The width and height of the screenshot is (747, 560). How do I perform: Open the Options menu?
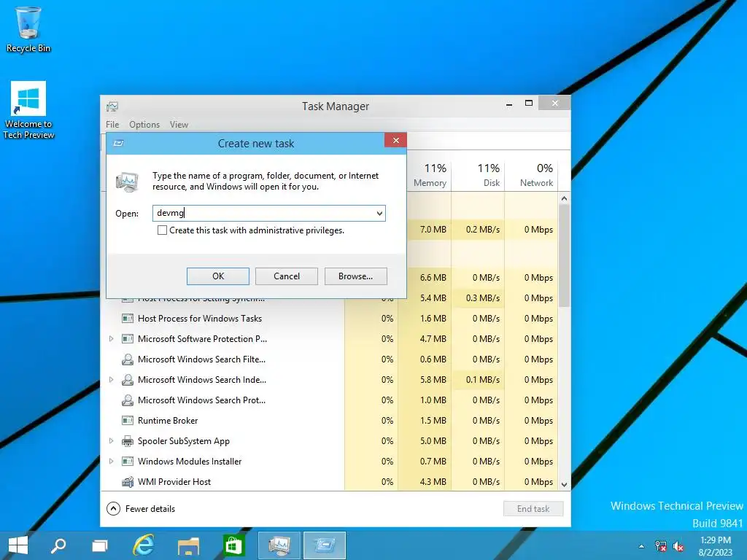[144, 124]
